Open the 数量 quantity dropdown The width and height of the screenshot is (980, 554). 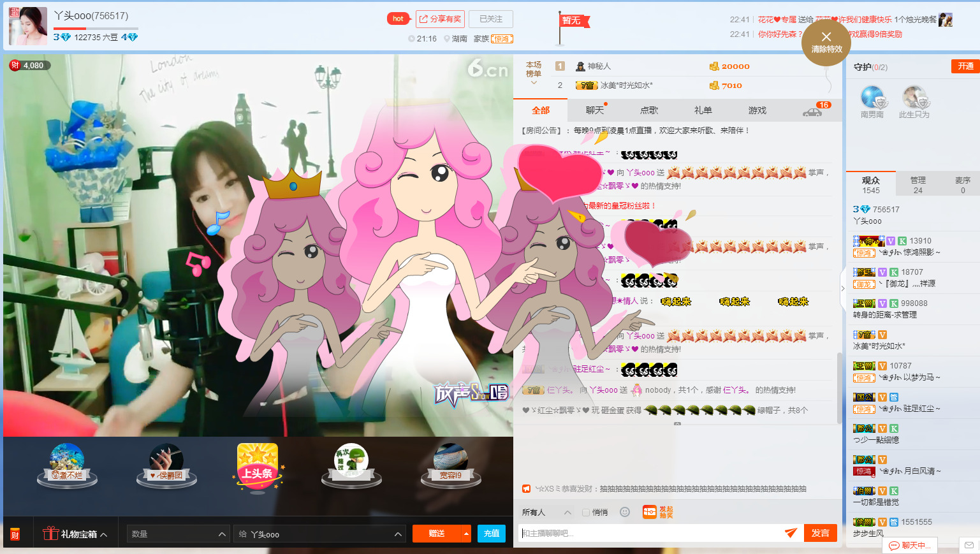[179, 534]
